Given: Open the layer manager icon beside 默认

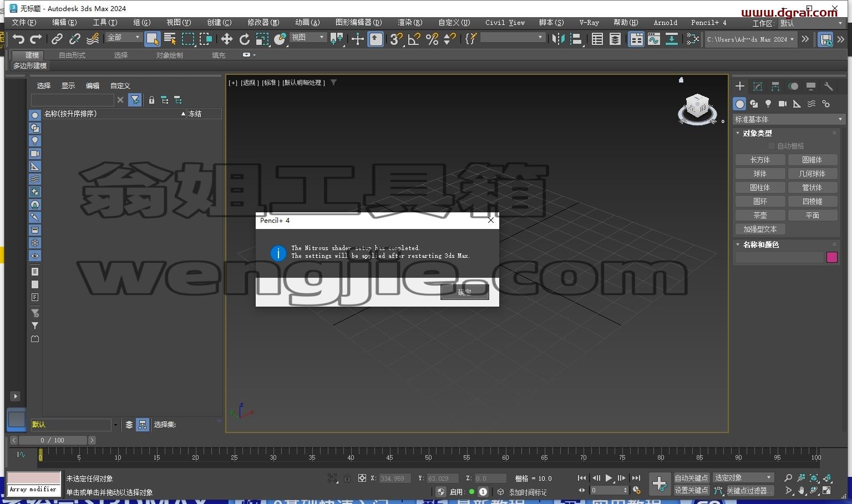Looking at the screenshot, I should pyautogui.click(x=129, y=425).
